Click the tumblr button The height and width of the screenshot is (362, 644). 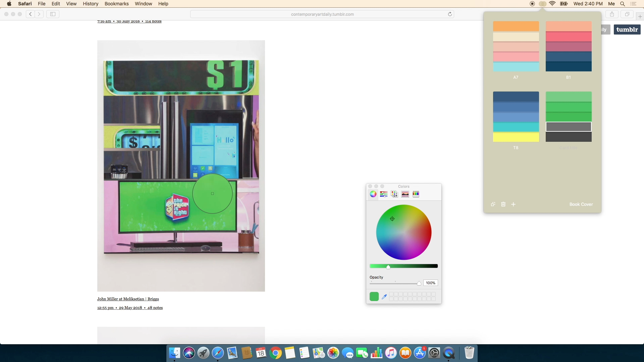(627, 29)
